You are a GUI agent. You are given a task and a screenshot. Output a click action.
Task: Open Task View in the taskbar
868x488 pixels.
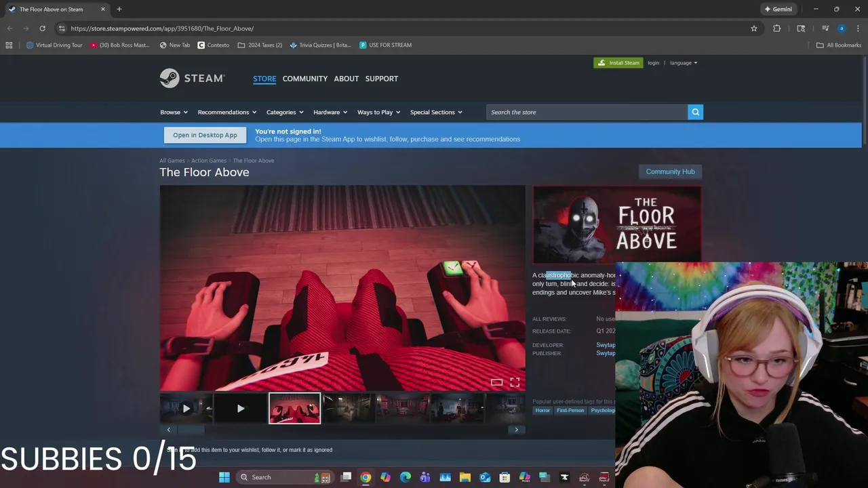click(x=346, y=477)
